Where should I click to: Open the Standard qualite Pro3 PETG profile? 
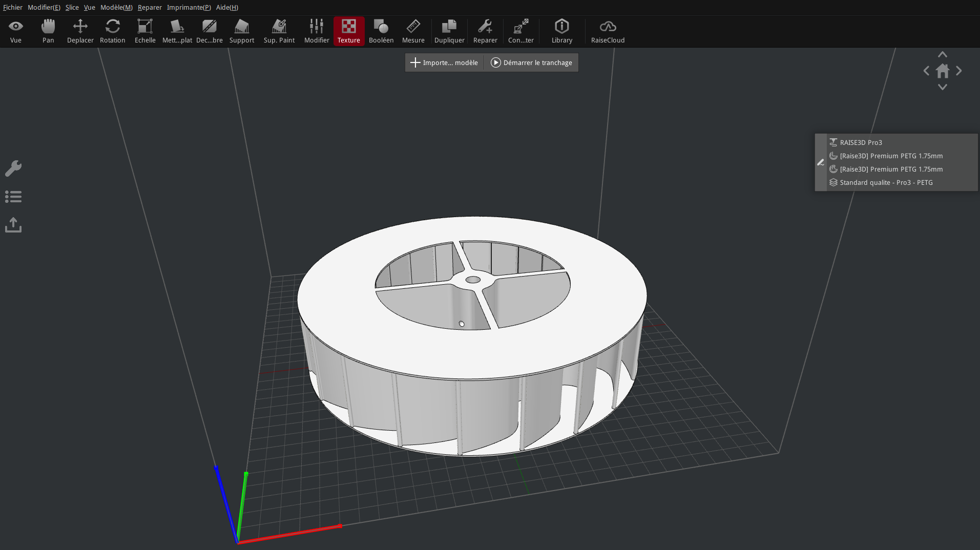(886, 182)
